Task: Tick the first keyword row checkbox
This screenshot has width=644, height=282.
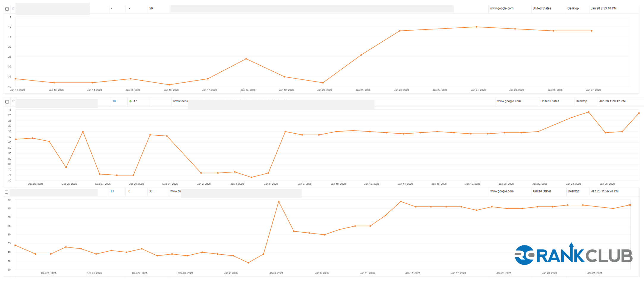Action: pos(7,9)
